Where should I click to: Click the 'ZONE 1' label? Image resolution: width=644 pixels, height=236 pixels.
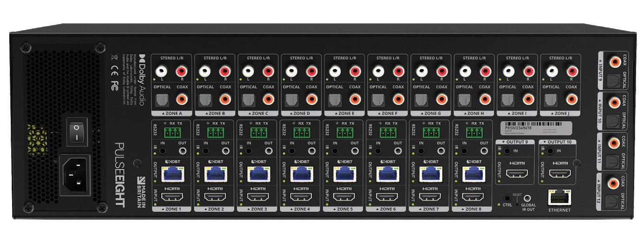[173, 210]
